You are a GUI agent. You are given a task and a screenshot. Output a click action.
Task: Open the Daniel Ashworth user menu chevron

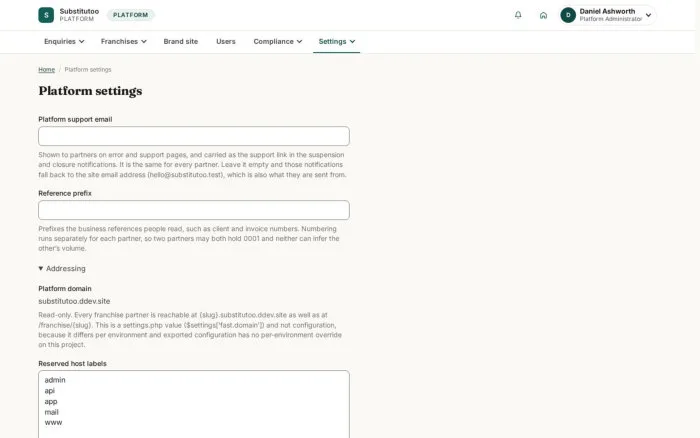point(648,15)
